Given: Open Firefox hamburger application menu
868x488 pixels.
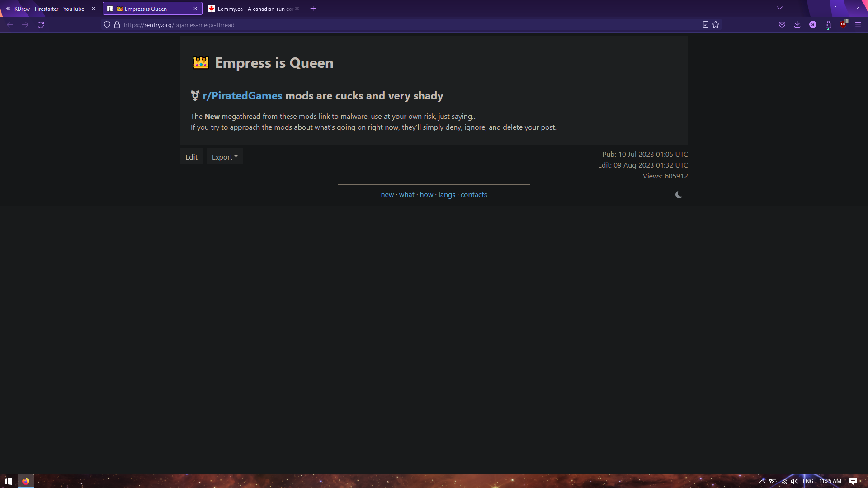Looking at the screenshot, I should coord(858,25).
